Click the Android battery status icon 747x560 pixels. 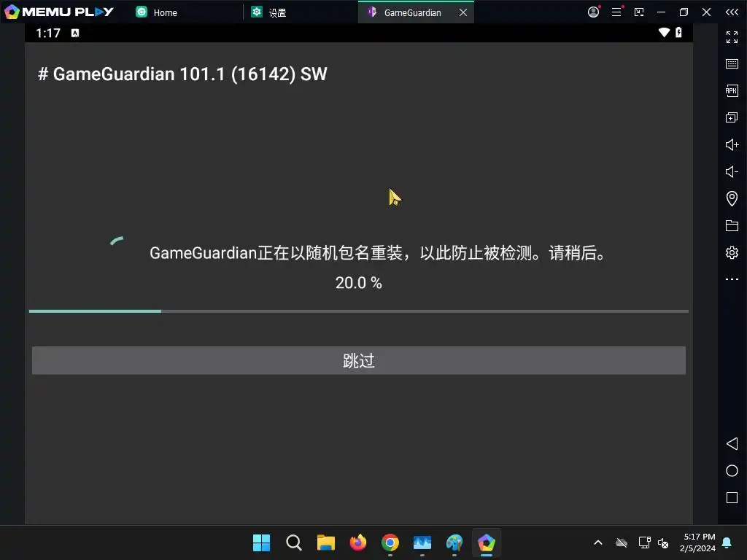[678, 32]
